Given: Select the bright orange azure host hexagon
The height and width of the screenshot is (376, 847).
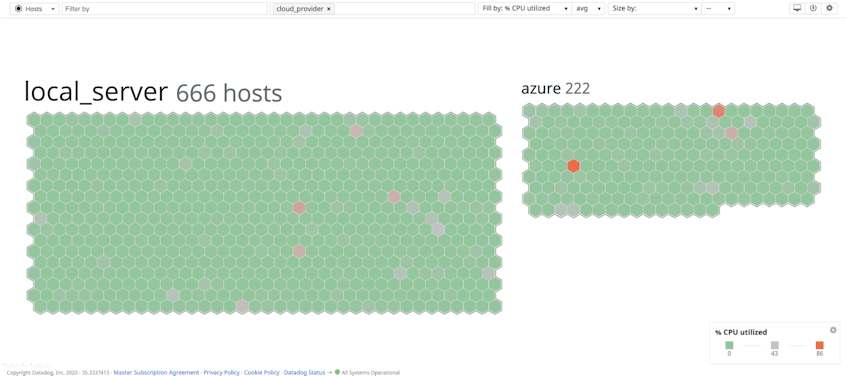Looking at the screenshot, I should [x=574, y=166].
